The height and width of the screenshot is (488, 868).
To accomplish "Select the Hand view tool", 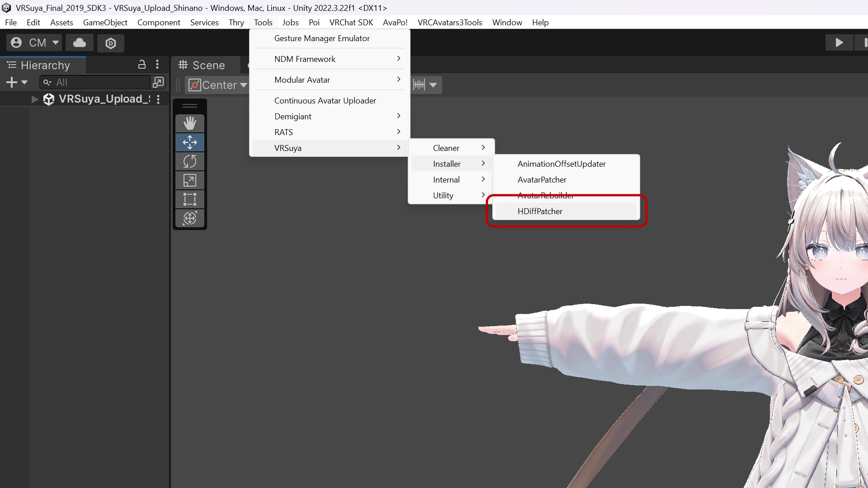I will pos(190,123).
